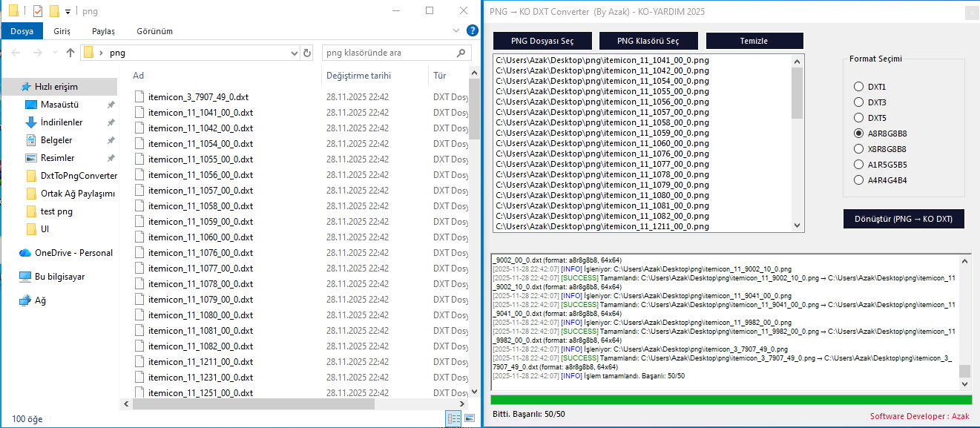The image size is (980, 428).
Task: Click the Up arrow navigation icon
Action: (70, 53)
